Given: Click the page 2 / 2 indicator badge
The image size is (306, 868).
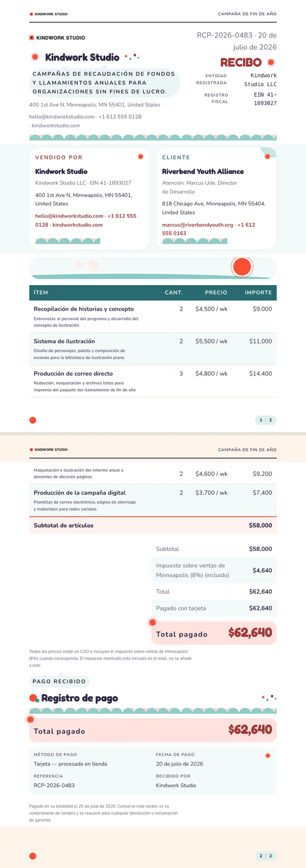Looking at the screenshot, I should click(x=266, y=856).
